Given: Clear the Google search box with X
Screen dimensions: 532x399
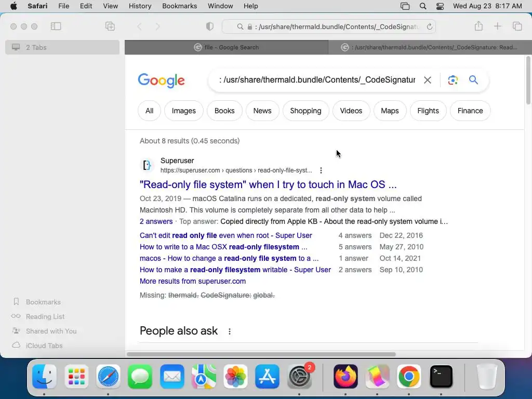Looking at the screenshot, I should pos(428,80).
